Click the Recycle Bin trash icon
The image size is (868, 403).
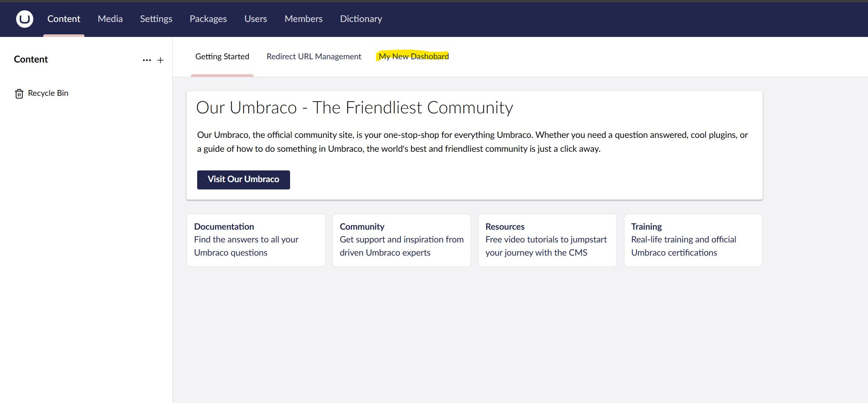(x=19, y=94)
